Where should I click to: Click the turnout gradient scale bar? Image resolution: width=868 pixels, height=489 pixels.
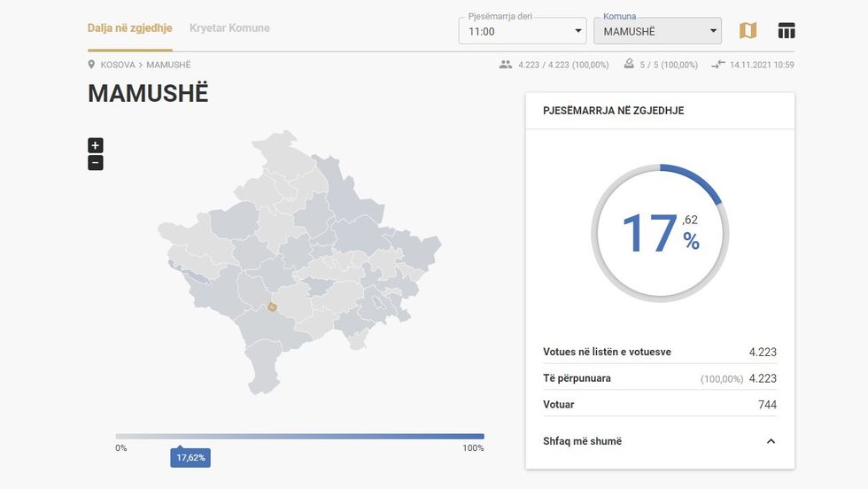pyautogui.click(x=299, y=436)
